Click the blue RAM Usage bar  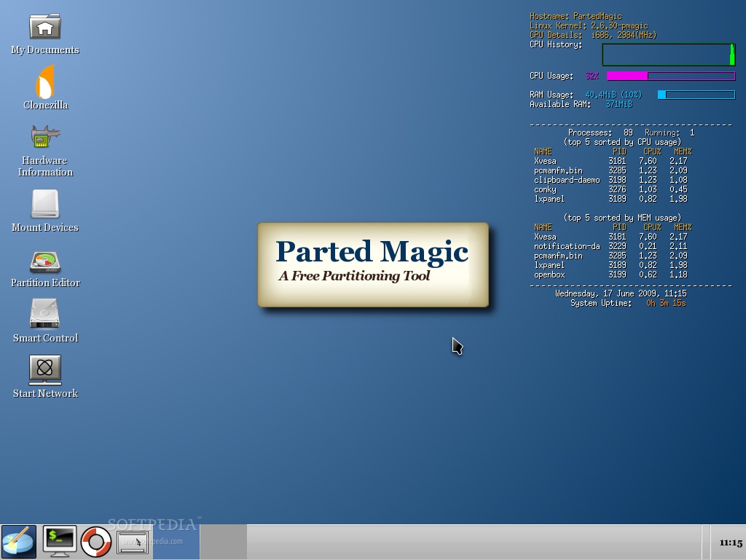pyautogui.click(x=696, y=95)
